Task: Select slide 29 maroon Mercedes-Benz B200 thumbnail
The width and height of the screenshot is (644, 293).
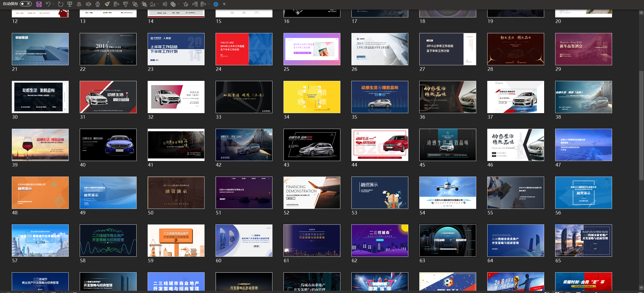Action: 584,49
